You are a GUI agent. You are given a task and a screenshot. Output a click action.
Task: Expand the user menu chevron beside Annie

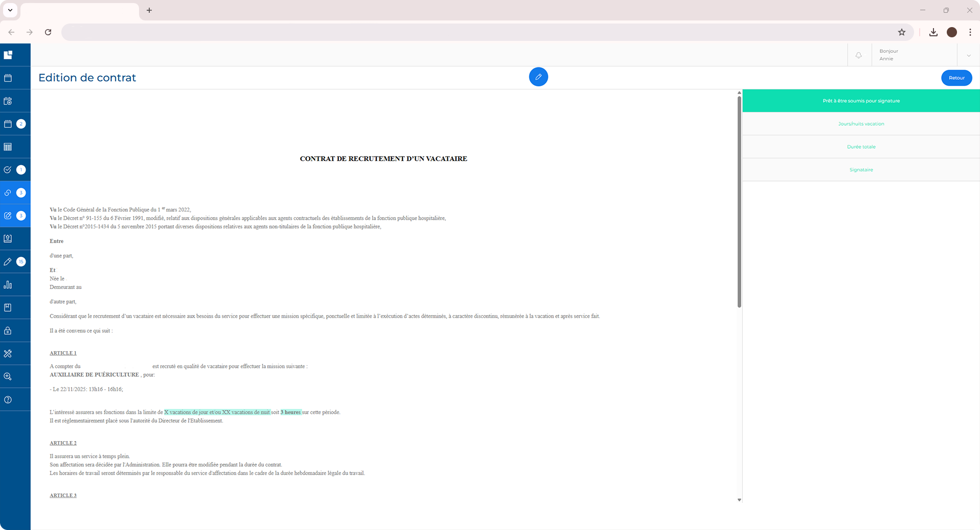pos(968,55)
